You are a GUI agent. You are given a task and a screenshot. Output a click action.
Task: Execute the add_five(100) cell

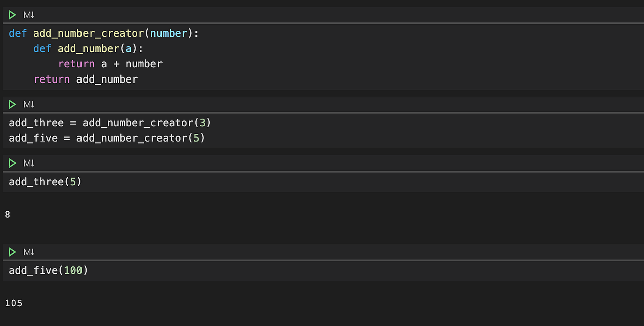[12, 252]
